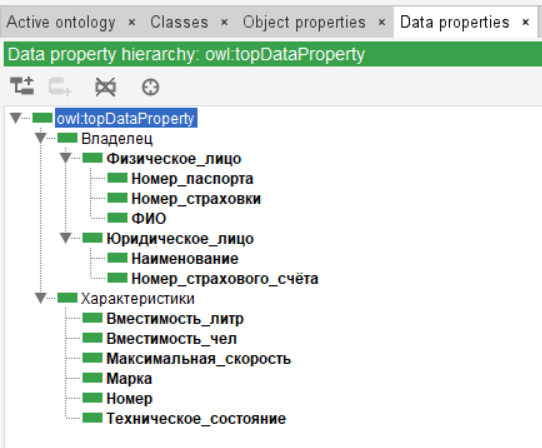
Task: Select the Data properties tab
Action: click(455, 22)
